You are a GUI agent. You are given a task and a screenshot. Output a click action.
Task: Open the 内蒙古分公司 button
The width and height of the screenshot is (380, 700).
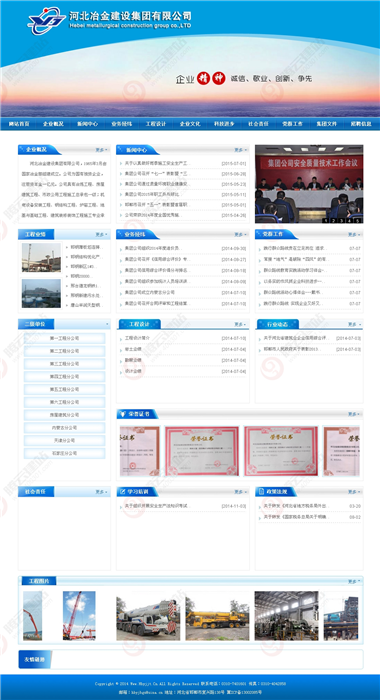coord(64,428)
